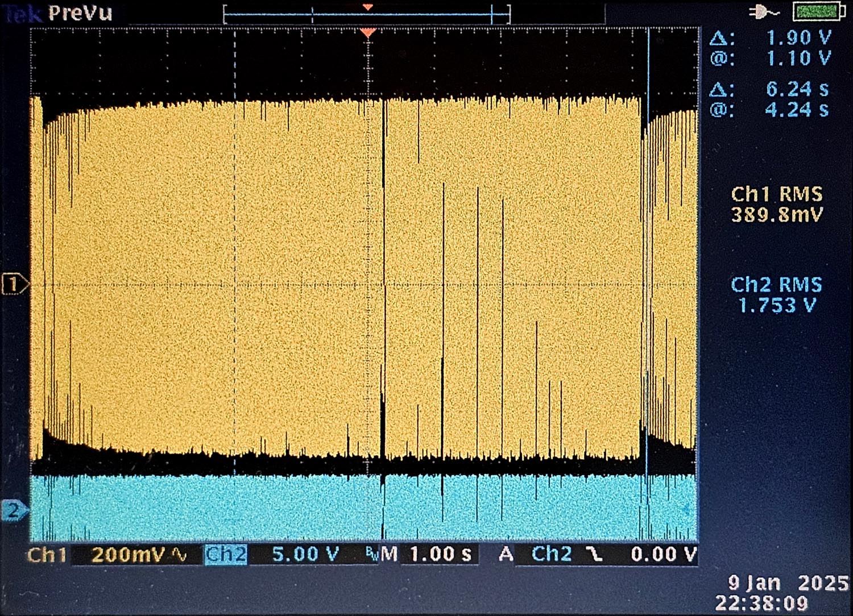Click the Ch2 ground reference marker

(14, 510)
